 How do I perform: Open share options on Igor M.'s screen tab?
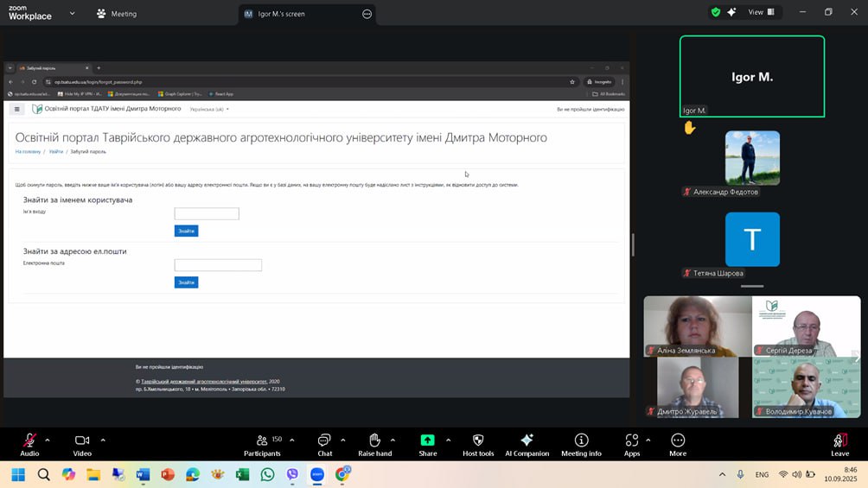367,14
